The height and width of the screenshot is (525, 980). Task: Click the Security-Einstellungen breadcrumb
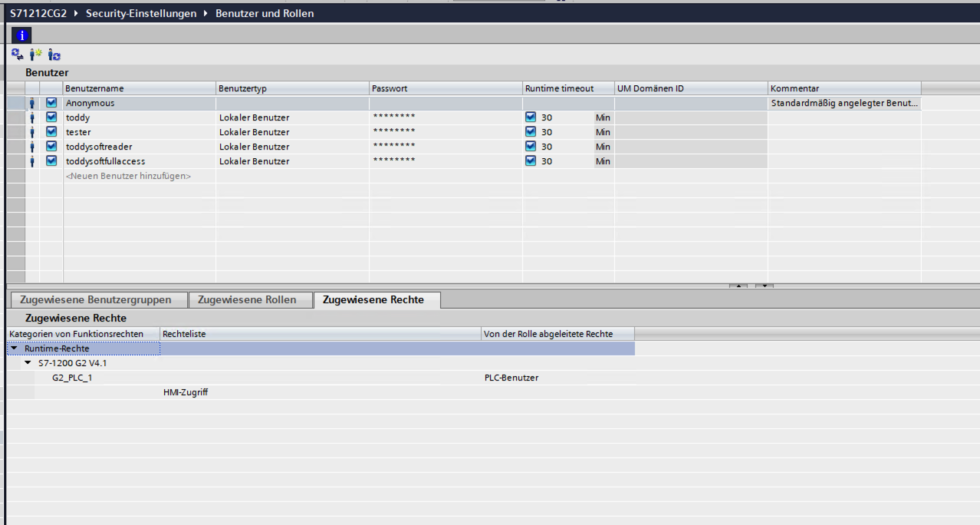[x=141, y=13]
